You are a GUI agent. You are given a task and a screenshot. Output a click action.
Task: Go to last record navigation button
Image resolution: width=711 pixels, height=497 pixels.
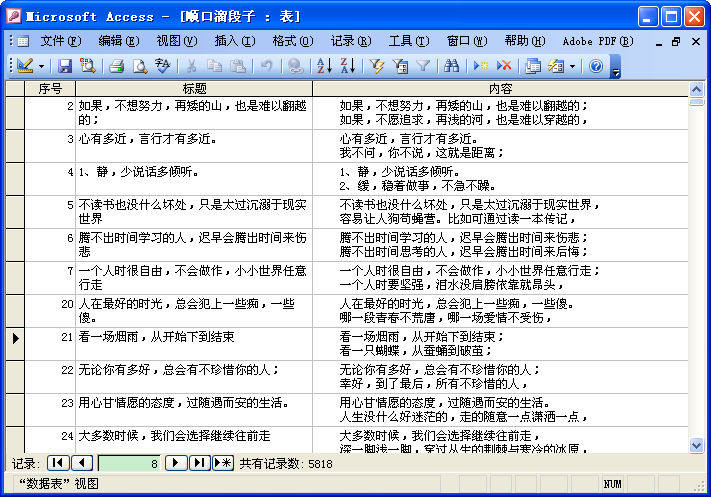click(x=200, y=463)
